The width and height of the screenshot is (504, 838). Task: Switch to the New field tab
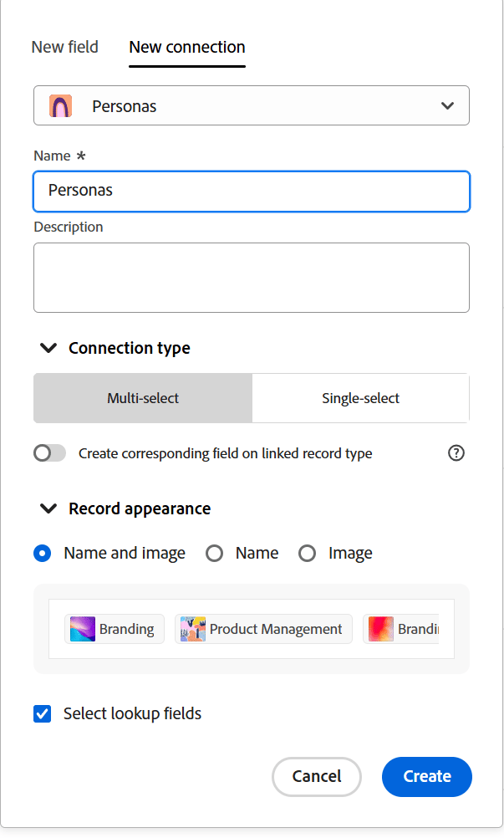(64, 48)
